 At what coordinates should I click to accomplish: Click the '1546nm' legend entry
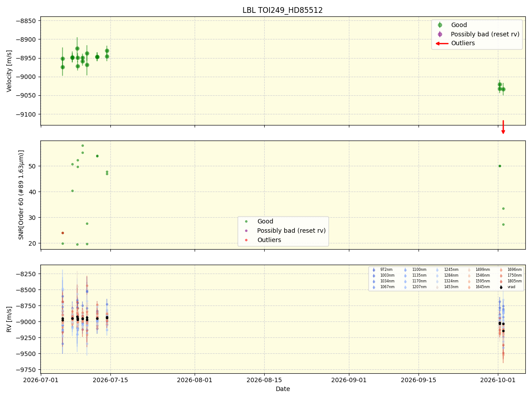tap(483, 275)
